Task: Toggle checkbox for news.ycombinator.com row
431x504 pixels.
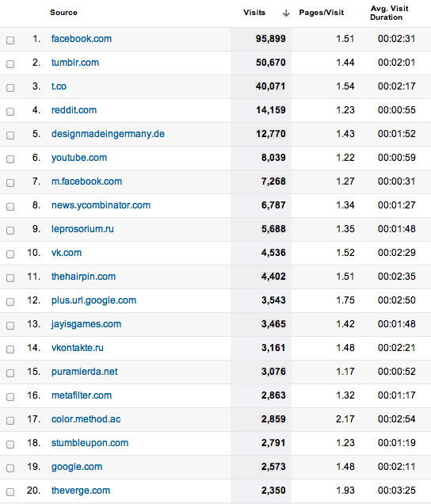Action: [10, 207]
